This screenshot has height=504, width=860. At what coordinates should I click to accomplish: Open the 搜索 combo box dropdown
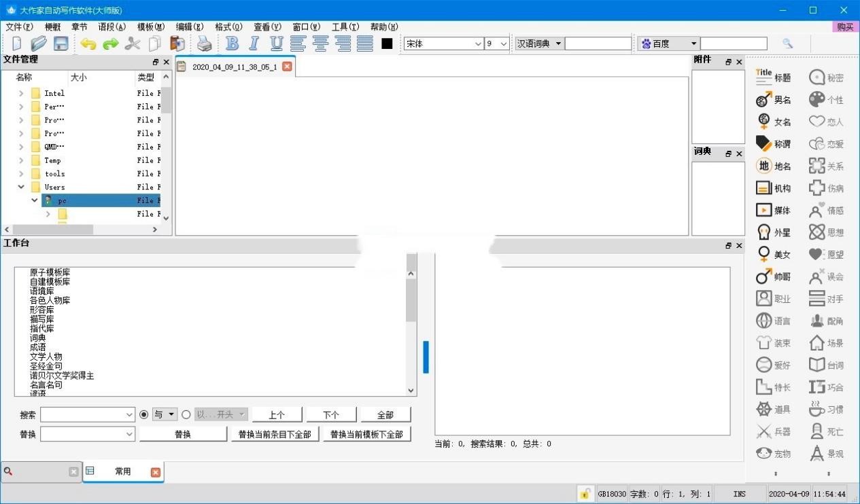pyautogui.click(x=130, y=414)
